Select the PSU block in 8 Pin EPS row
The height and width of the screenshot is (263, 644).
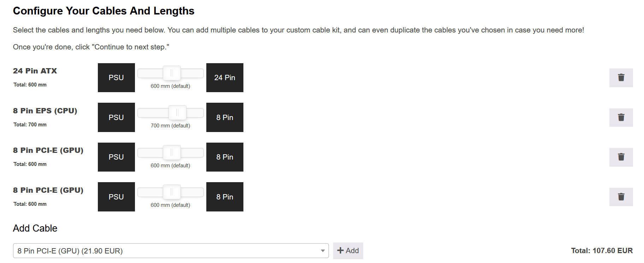tap(116, 117)
